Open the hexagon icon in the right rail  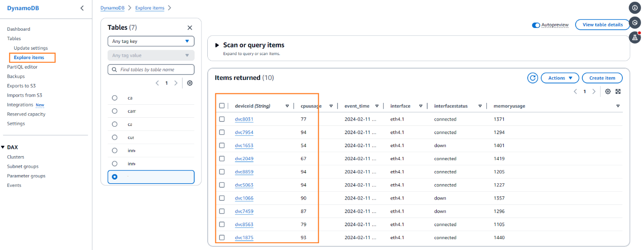(x=635, y=23)
